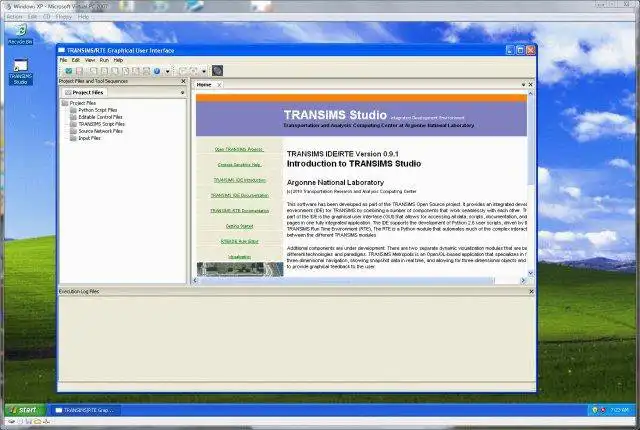The image size is (640, 430).
Task: Click the vertical scrollbar of Home page
Action: (x=531, y=183)
